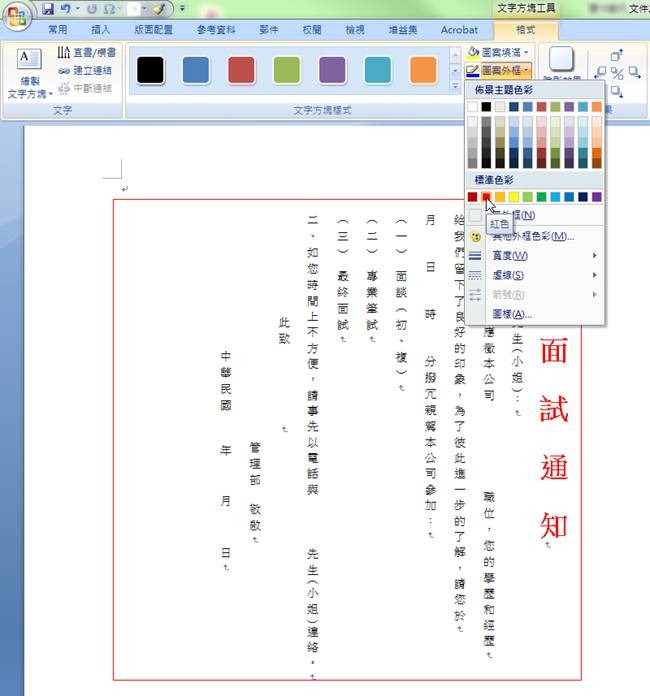Screen dimensions: 650x696
Task: Open the 版面配置 tab
Action: 154,30
